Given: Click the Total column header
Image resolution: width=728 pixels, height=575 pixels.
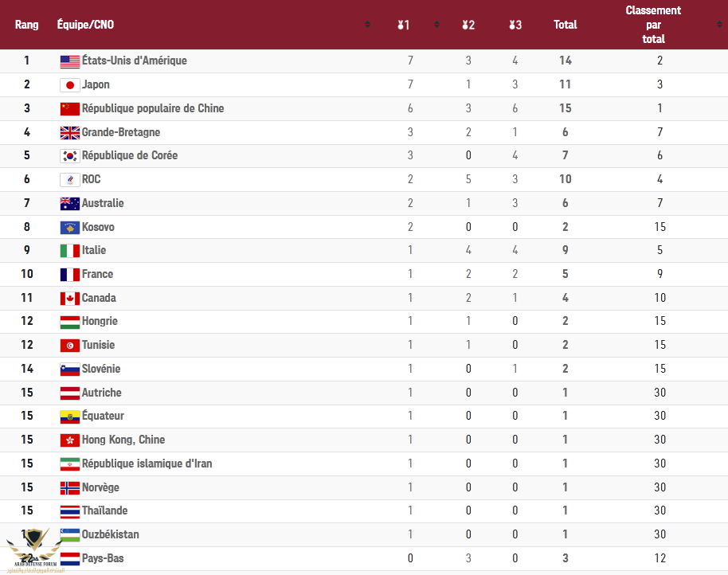Looking at the screenshot, I should click(565, 25).
